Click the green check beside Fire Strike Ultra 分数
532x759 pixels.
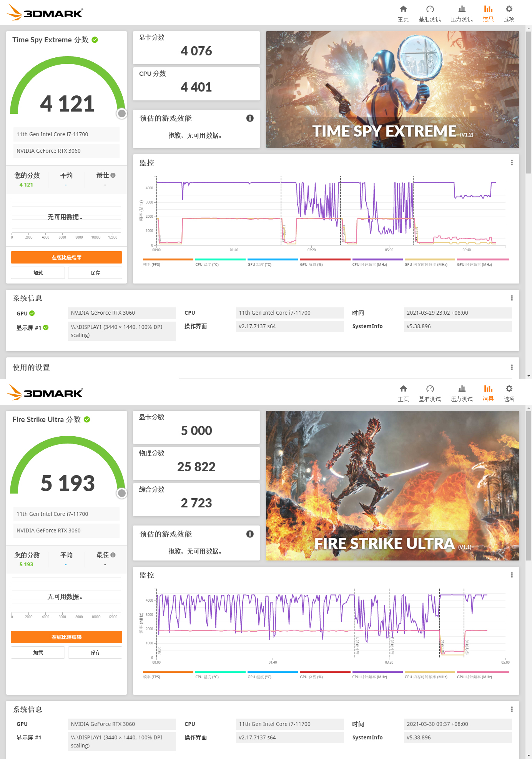pyautogui.click(x=87, y=419)
